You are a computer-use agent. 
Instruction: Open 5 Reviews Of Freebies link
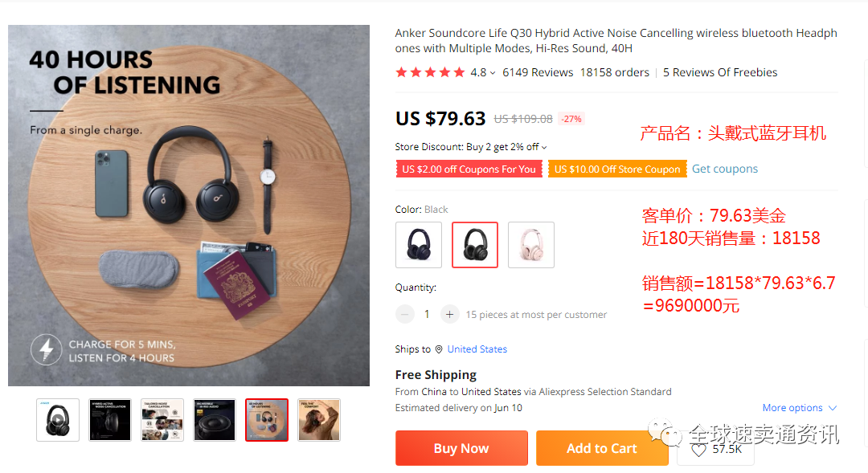pyautogui.click(x=720, y=72)
